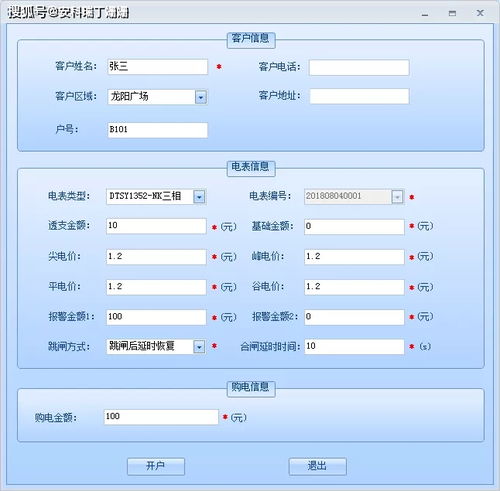Click the 合闸延时时间 label
Viewport: 500px width, 491px height.
click(x=270, y=347)
